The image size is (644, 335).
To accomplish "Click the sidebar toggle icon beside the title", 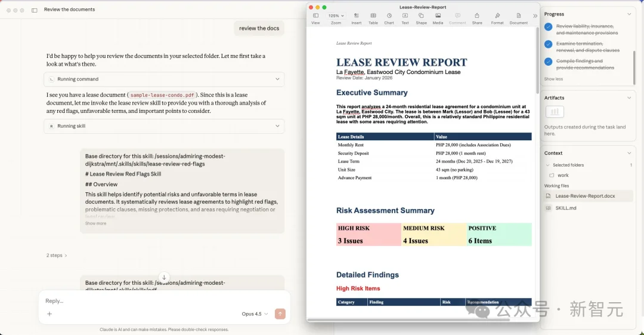I will pos(34,10).
